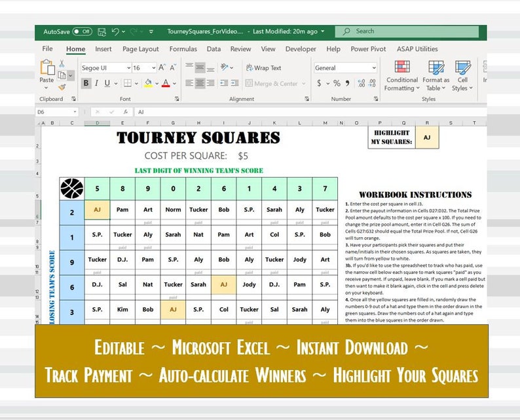Toggle Center horizontal alignment
This screenshot has width=520, height=420.
coord(200,83)
